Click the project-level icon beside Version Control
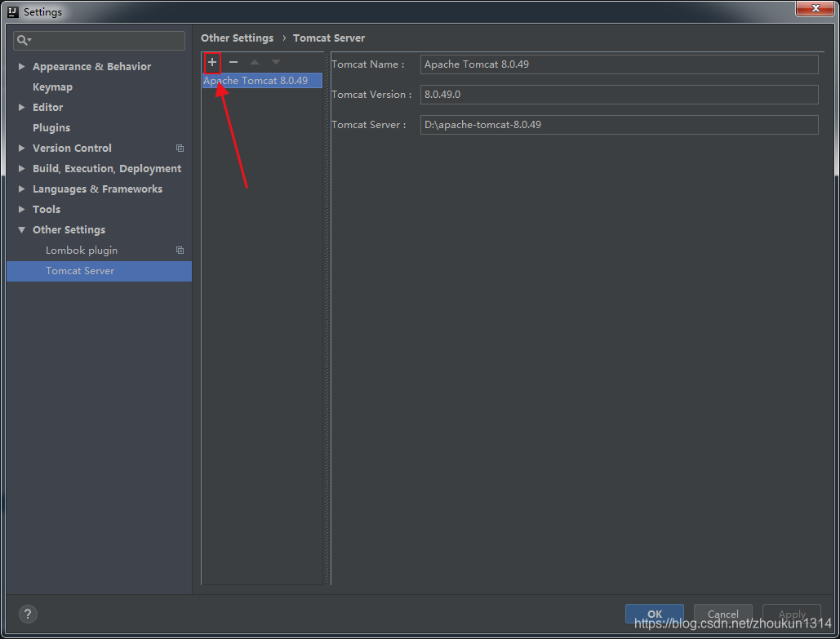Image resolution: width=840 pixels, height=639 pixels. pyautogui.click(x=180, y=148)
